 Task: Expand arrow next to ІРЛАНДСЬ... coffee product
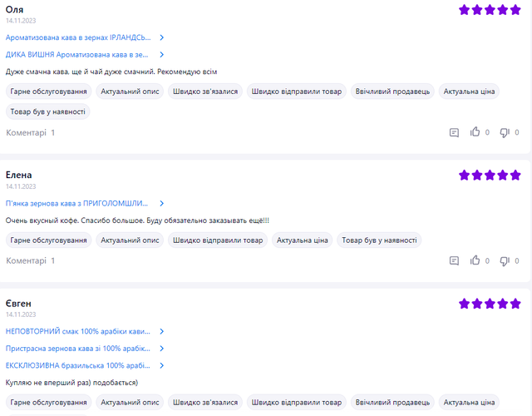162,37
